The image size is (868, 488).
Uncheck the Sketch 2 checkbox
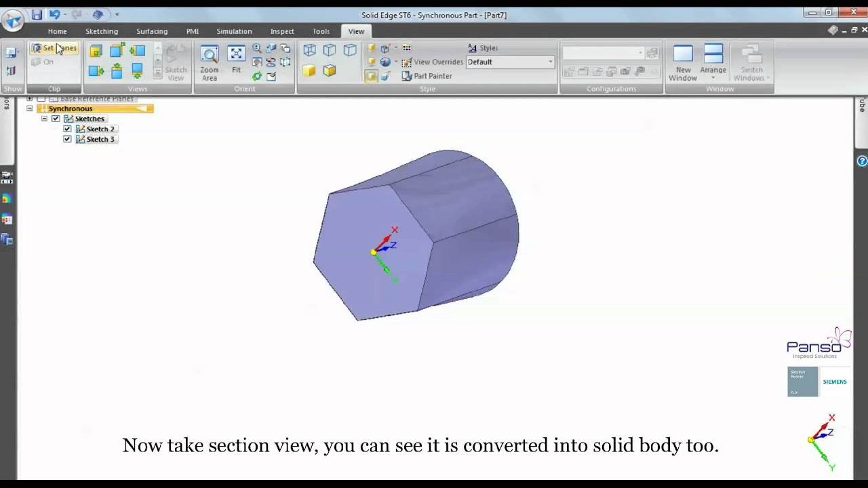point(67,129)
